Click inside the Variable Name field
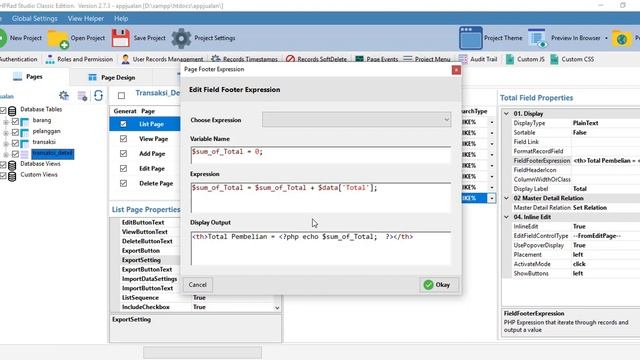Image resolution: width=640 pixels, height=360 pixels. point(320,155)
